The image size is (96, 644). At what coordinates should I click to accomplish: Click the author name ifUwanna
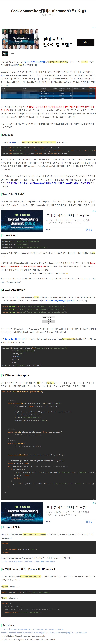click(52, 15)
